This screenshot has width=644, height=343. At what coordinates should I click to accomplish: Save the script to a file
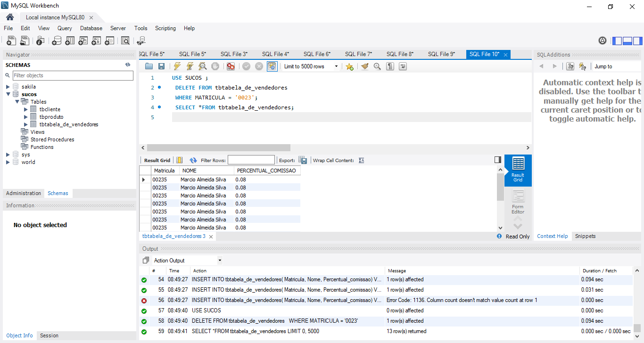coord(161,66)
